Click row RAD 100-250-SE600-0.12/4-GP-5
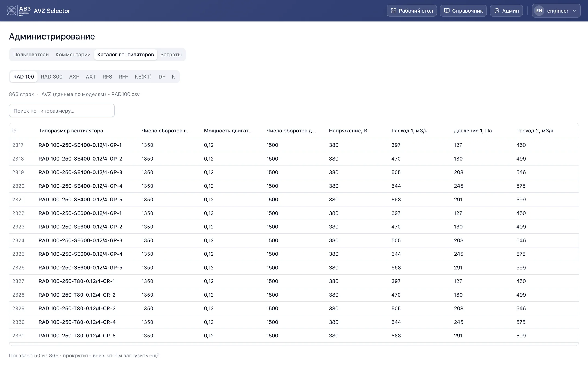 coord(294,268)
